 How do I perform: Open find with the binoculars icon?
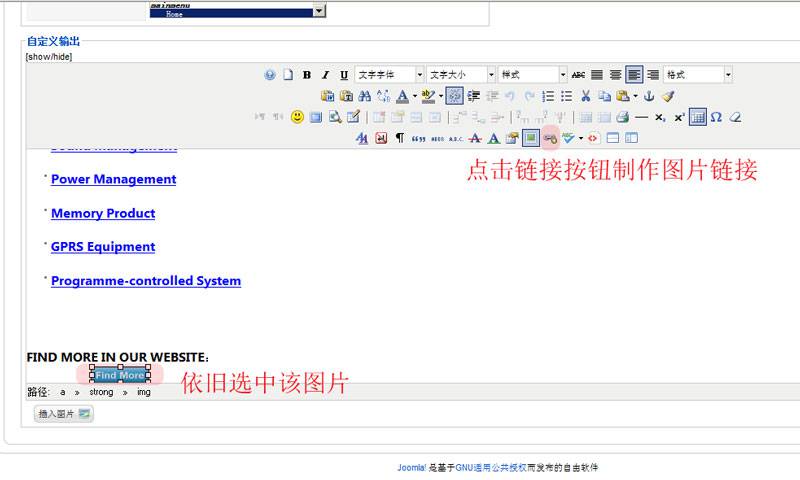(x=365, y=96)
